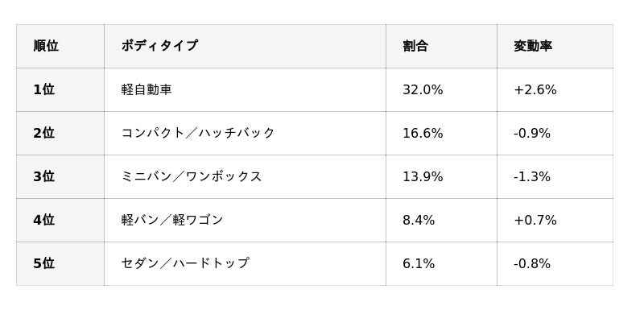Select the 13.9% share cell
This screenshot has width=644, height=310.
pos(441,176)
